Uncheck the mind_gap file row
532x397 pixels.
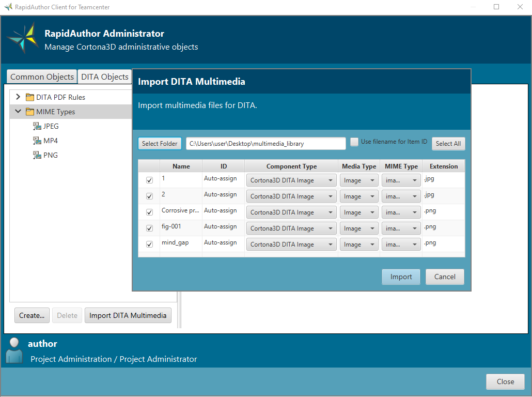click(x=149, y=245)
